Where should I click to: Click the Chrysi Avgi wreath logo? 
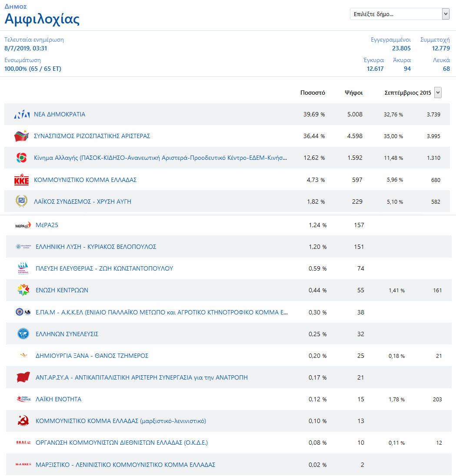coord(22,201)
